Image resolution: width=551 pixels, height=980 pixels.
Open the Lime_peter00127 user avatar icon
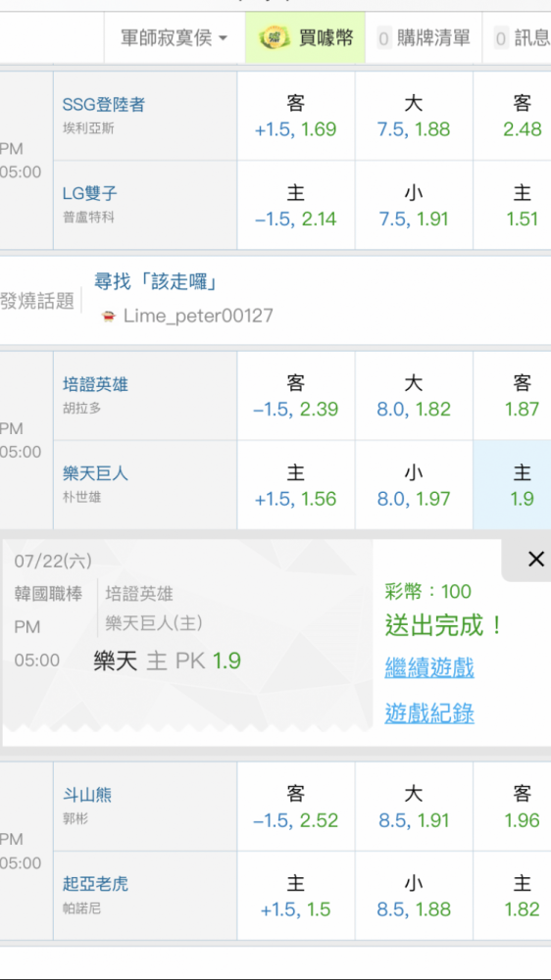108,317
